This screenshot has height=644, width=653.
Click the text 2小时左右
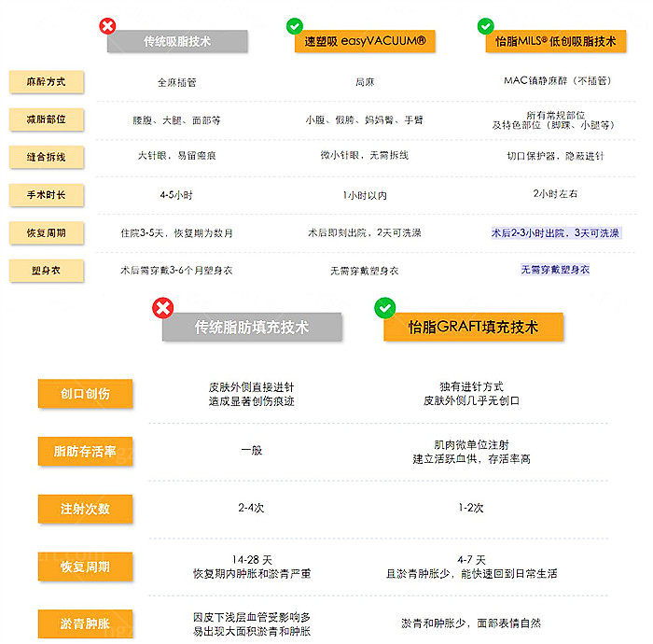pyautogui.click(x=556, y=194)
